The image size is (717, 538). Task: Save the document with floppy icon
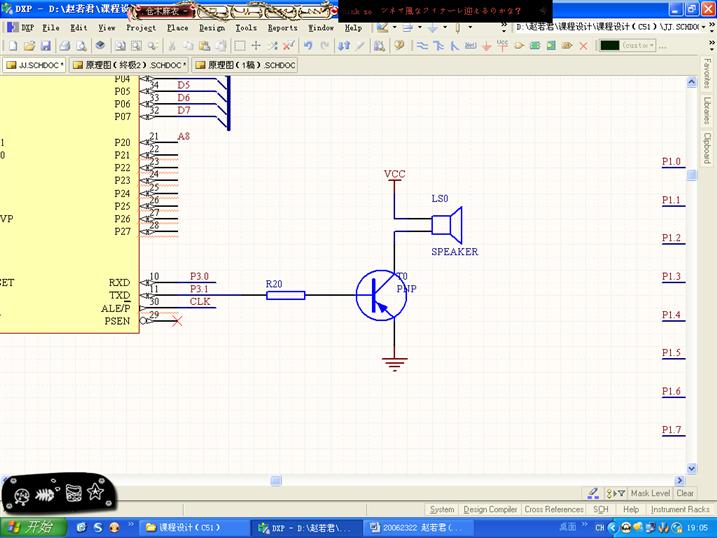click(x=45, y=46)
